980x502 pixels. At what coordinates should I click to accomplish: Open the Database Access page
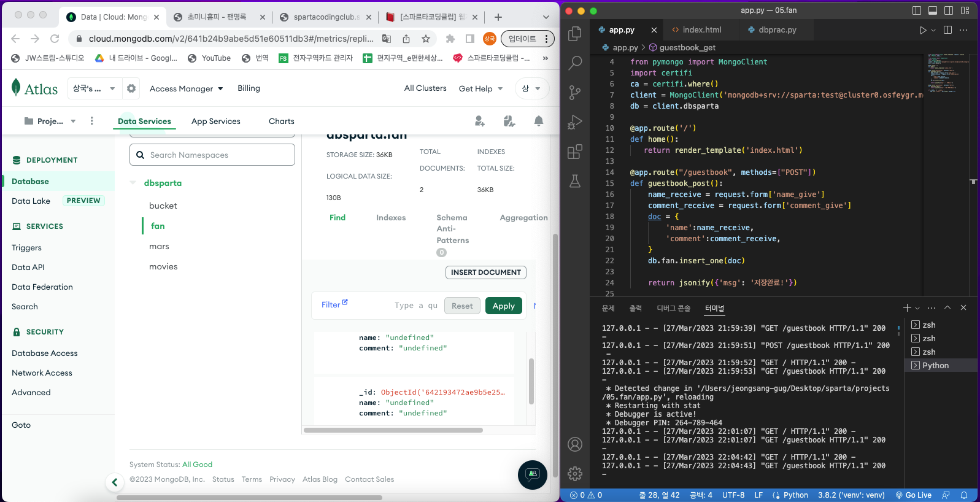tap(45, 353)
